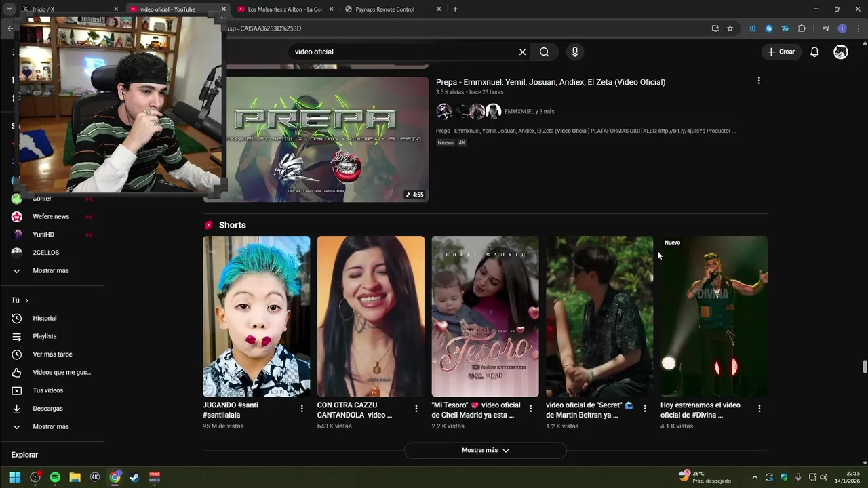The height and width of the screenshot is (488, 868).
Task: Open Steam from the taskbar
Action: (134, 477)
